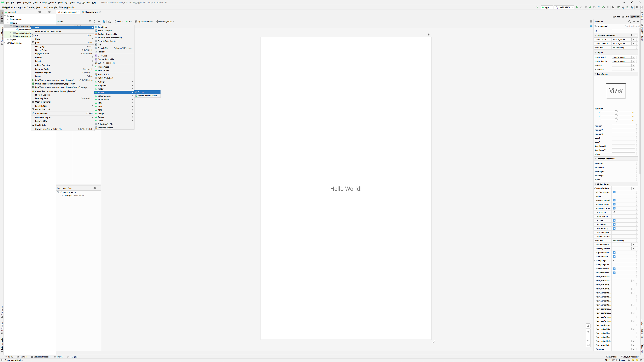This screenshot has height=362, width=644.
Task: Click the Design Surface layers icon
Action: point(104,21)
